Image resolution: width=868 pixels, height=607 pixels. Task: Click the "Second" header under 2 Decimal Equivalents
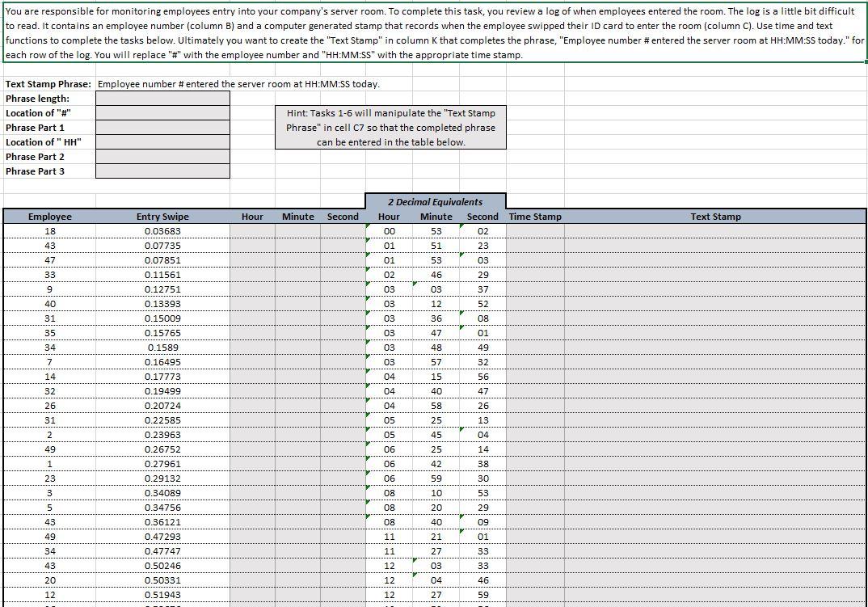482,217
